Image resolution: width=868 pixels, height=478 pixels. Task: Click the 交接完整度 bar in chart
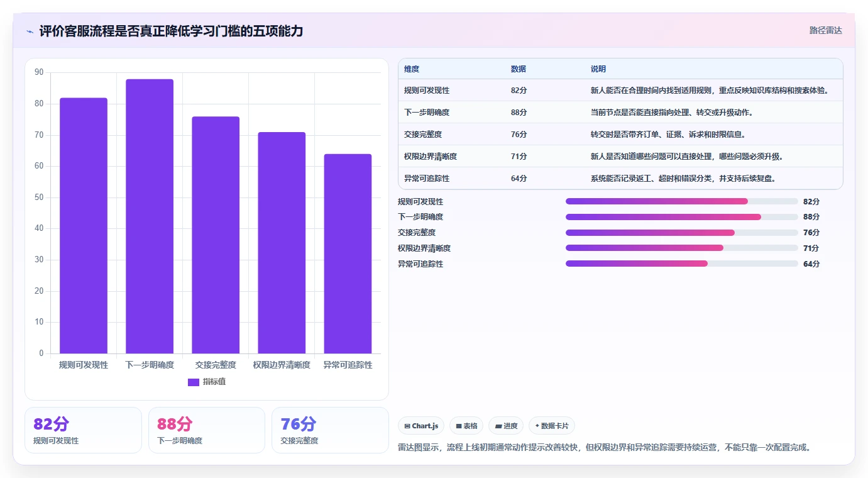(216, 235)
